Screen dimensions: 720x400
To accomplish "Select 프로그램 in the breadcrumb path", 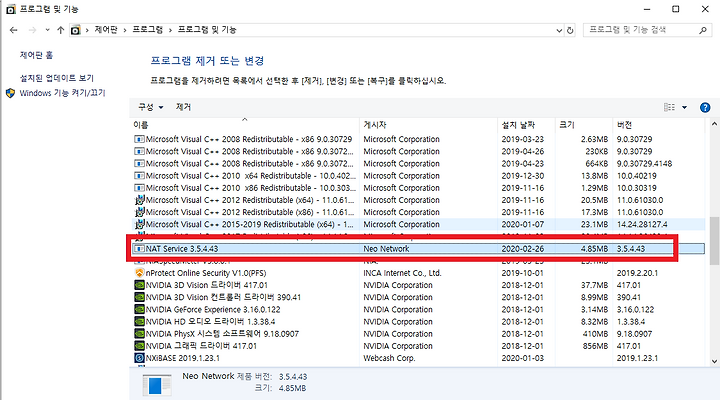I will pos(147,30).
